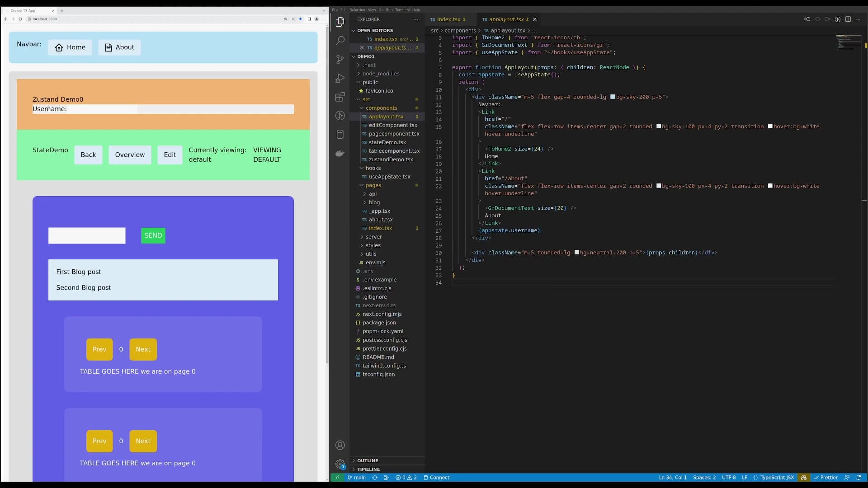Viewport: 868px width, 488px height.
Task: Open the Manage gear icon
Action: coord(340,464)
